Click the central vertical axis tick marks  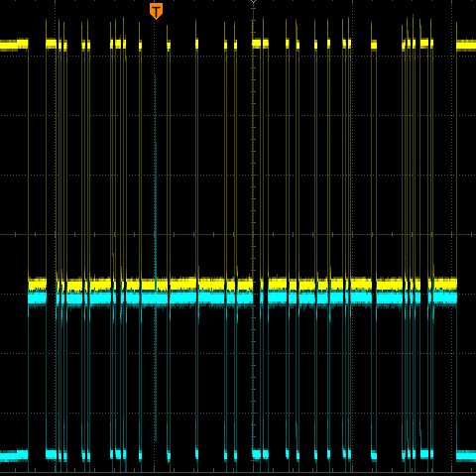coord(253,234)
